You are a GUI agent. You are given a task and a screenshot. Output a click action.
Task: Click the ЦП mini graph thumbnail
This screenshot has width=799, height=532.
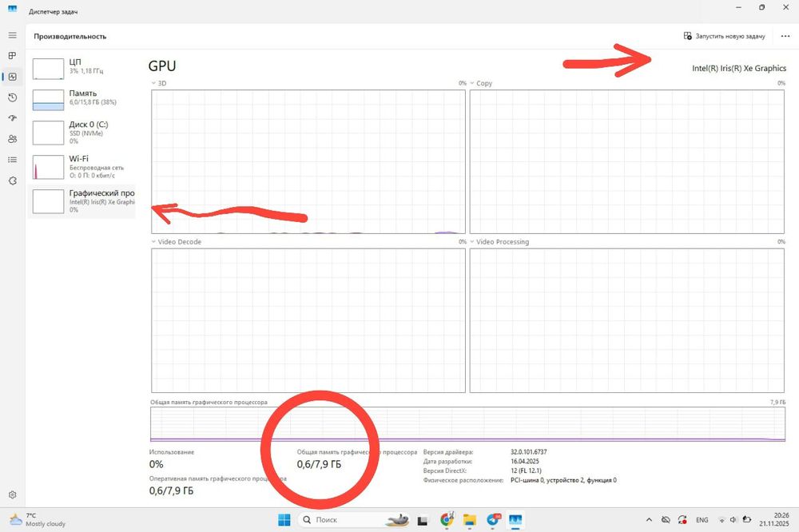point(48,69)
